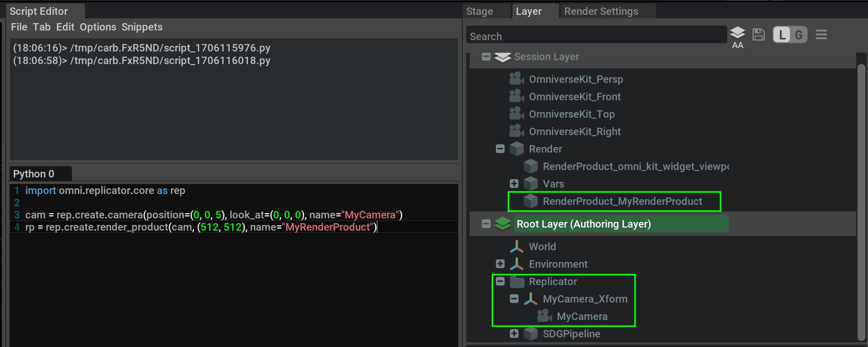Screen dimensions: 868x347
Task: Toggle the L local mode button
Action: (x=782, y=35)
